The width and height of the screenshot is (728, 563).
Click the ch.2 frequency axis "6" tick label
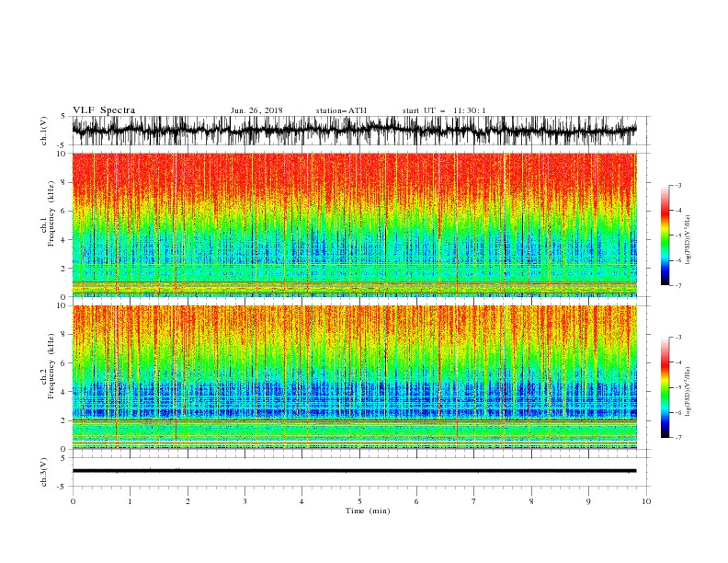63,363
